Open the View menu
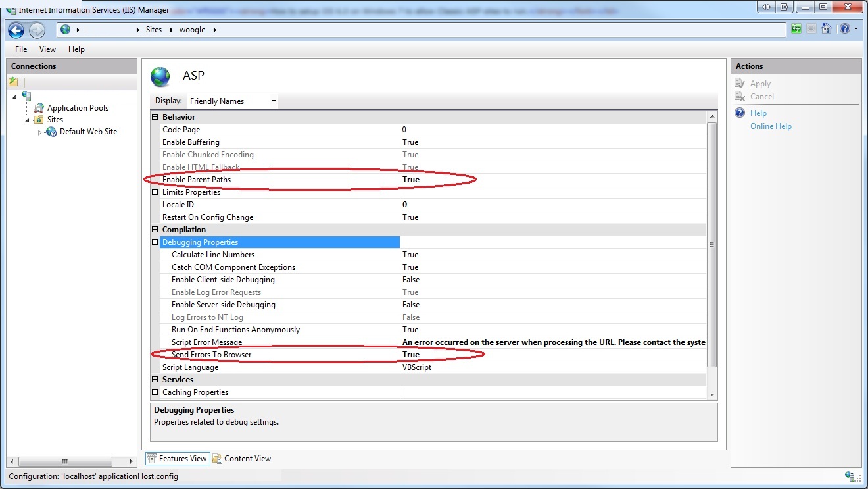The height and width of the screenshot is (489, 868). pos(47,49)
